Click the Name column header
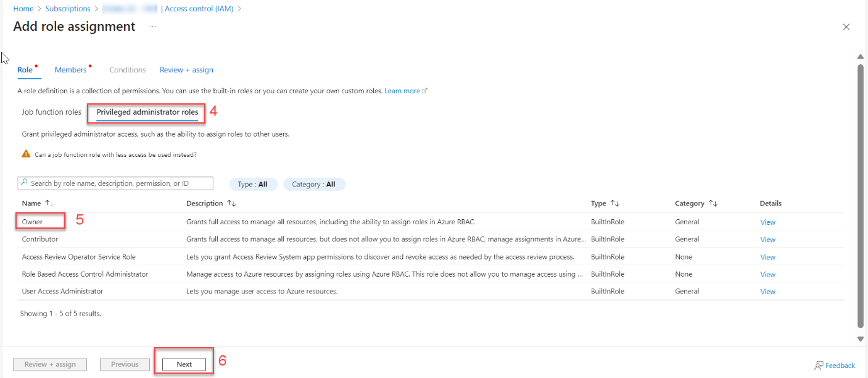 pyautogui.click(x=31, y=203)
